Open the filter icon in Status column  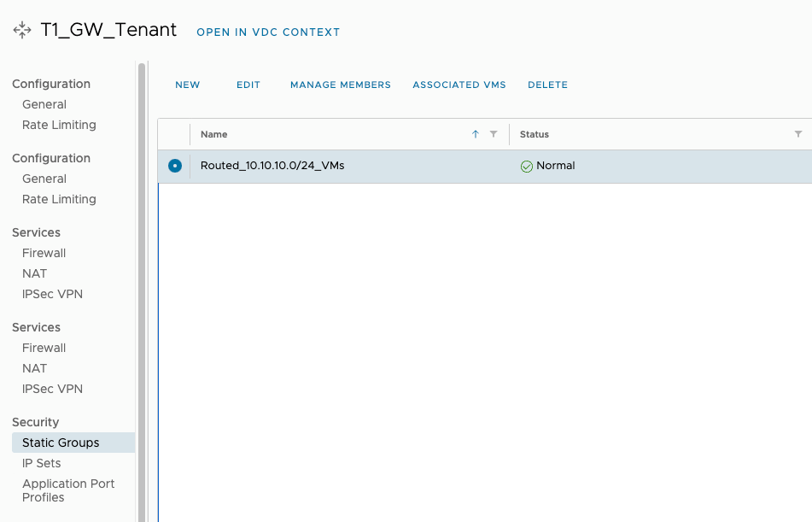798,134
